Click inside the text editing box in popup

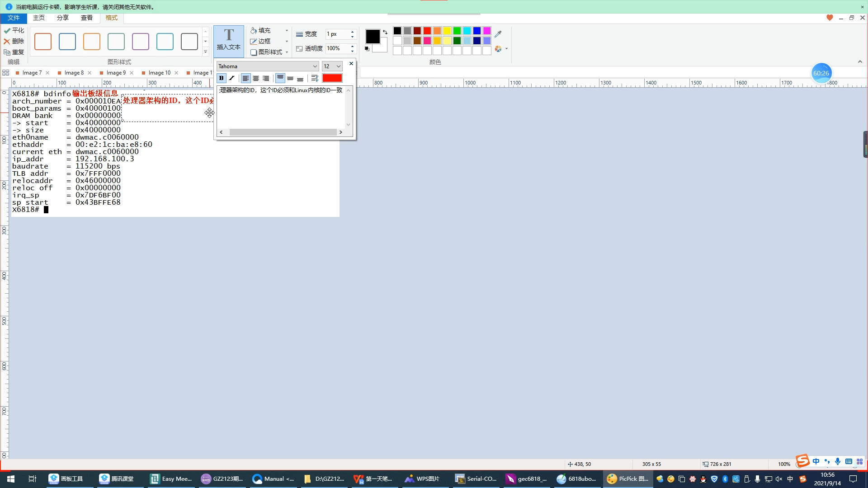(281, 108)
